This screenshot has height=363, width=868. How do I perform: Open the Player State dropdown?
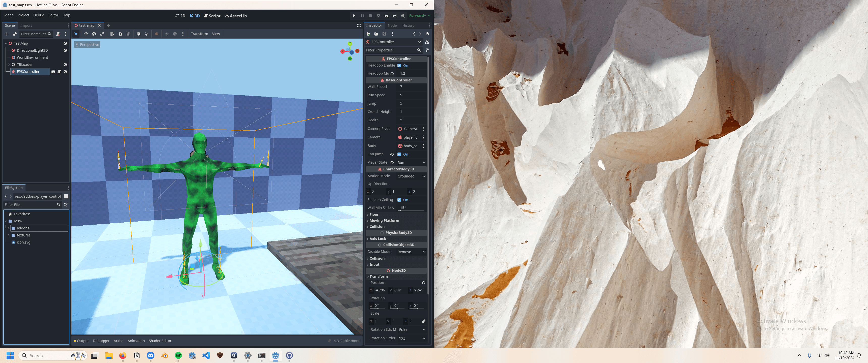411,163
